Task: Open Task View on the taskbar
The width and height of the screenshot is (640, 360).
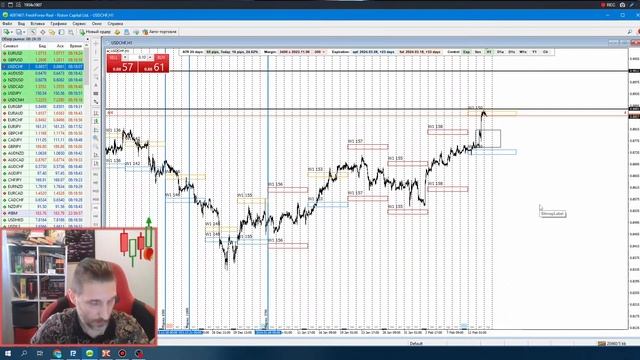Action: point(40,353)
